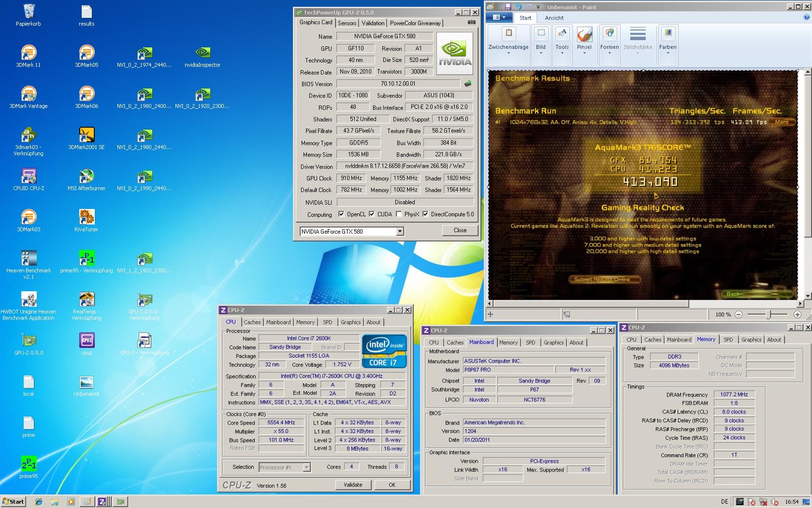
Task: Click the CPU-Z taskbar button
Action: click(x=103, y=501)
